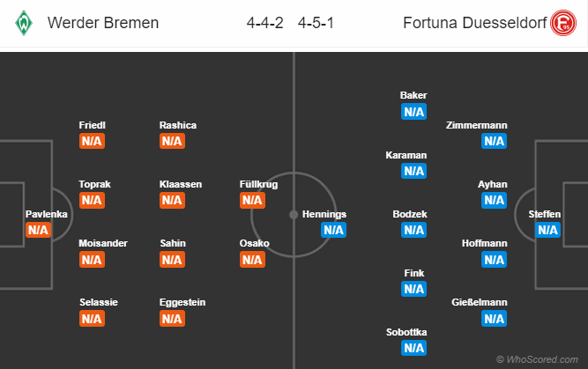Click Rashica's N/A rating badge
This screenshot has width=588, height=369.
pos(172,141)
